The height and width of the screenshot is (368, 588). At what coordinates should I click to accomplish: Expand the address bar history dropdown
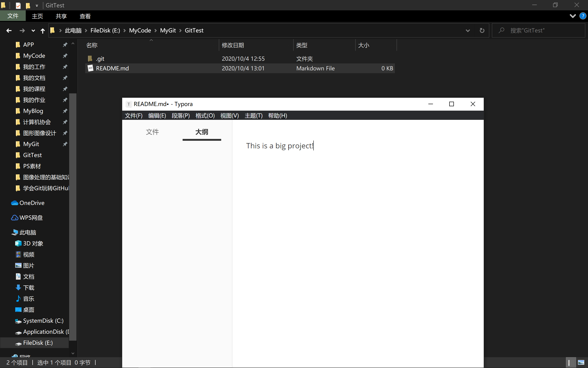[x=468, y=31]
